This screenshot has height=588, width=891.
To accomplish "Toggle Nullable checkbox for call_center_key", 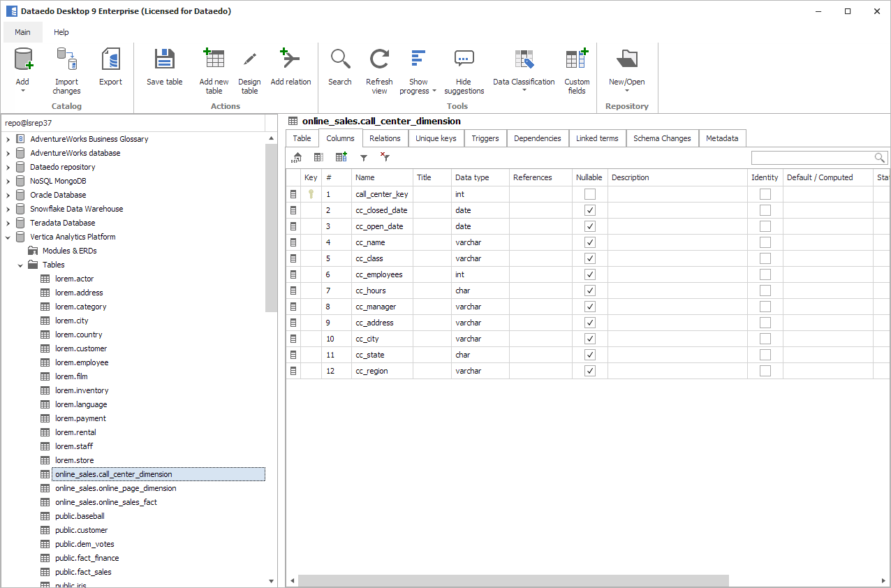I will click(x=590, y=194).
